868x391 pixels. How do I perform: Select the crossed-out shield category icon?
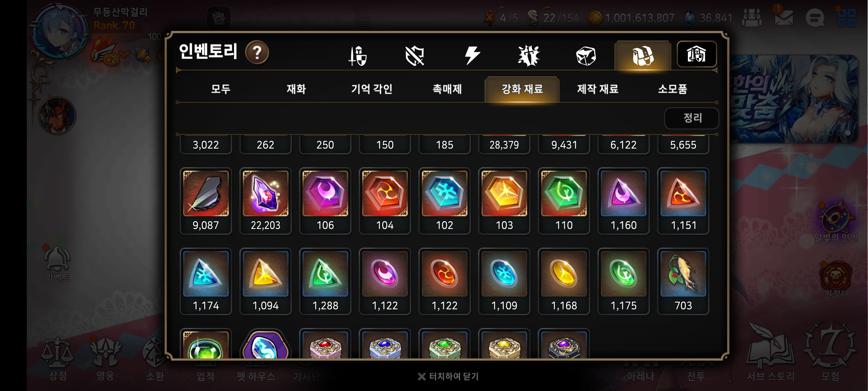pyautogui.click(x=414, y=56)
